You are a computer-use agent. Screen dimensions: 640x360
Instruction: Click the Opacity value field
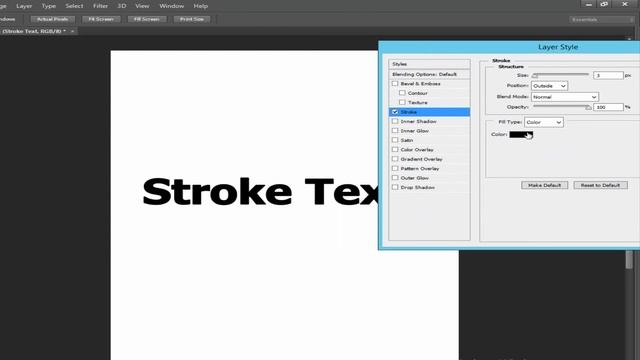[608, 107]
